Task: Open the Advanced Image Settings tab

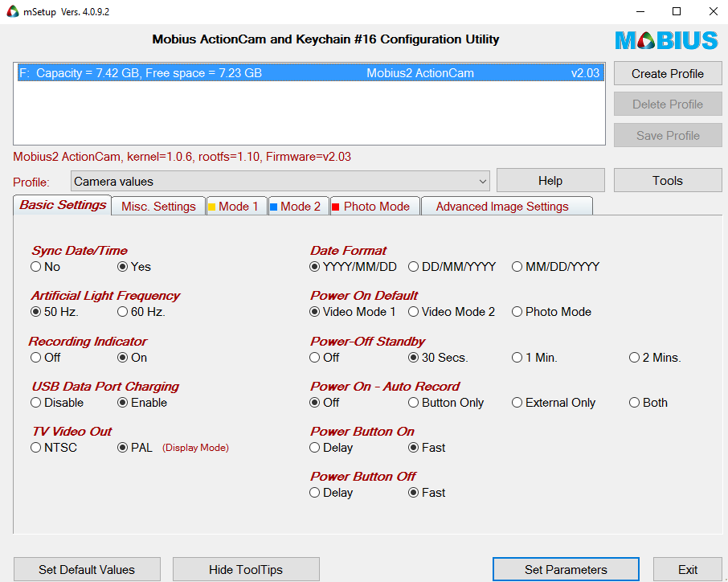Action: pyautogui.click(x=506, y=207)
